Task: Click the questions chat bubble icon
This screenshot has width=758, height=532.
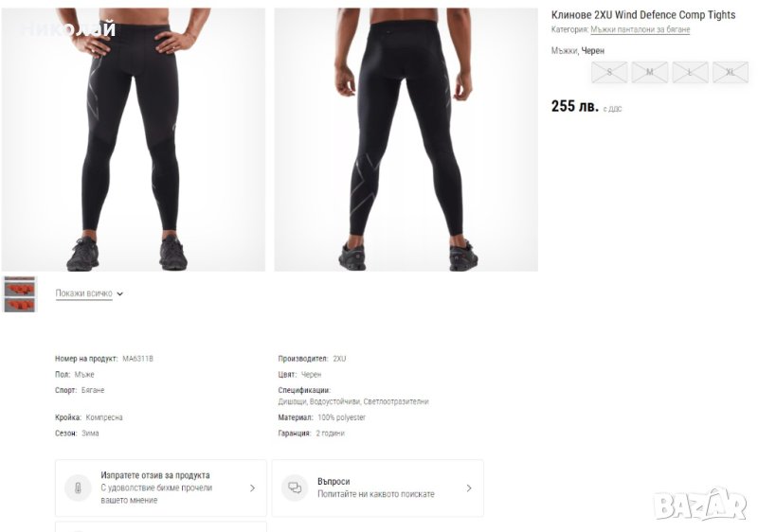Action: 295,488
